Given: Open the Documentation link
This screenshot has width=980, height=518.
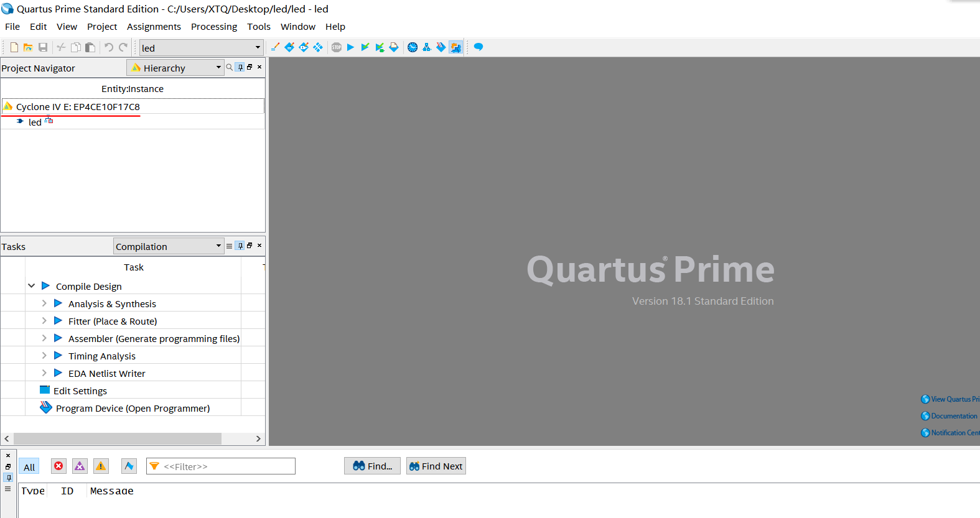Looking at the screenshot, I should click(x=950, y=416).
